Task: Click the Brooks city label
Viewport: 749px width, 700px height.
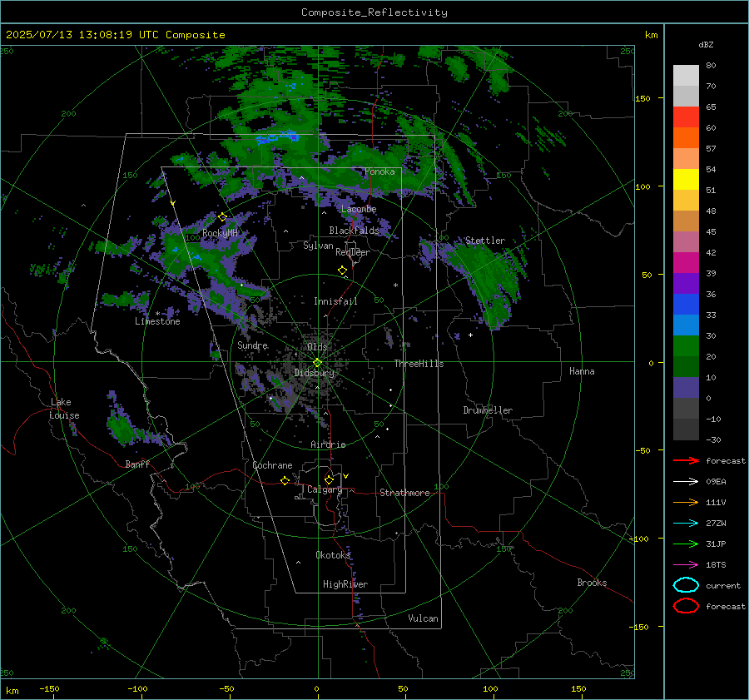Action: [592, 583]
